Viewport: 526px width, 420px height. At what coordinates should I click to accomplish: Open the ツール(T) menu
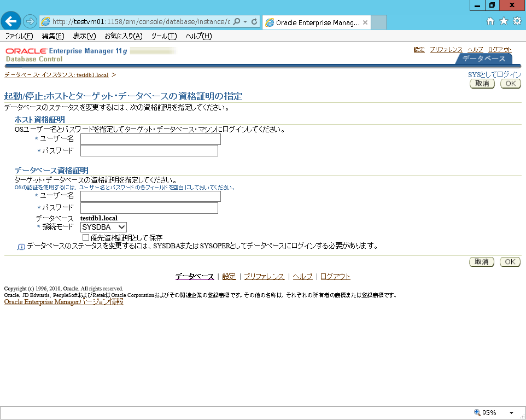click(164, 36)
